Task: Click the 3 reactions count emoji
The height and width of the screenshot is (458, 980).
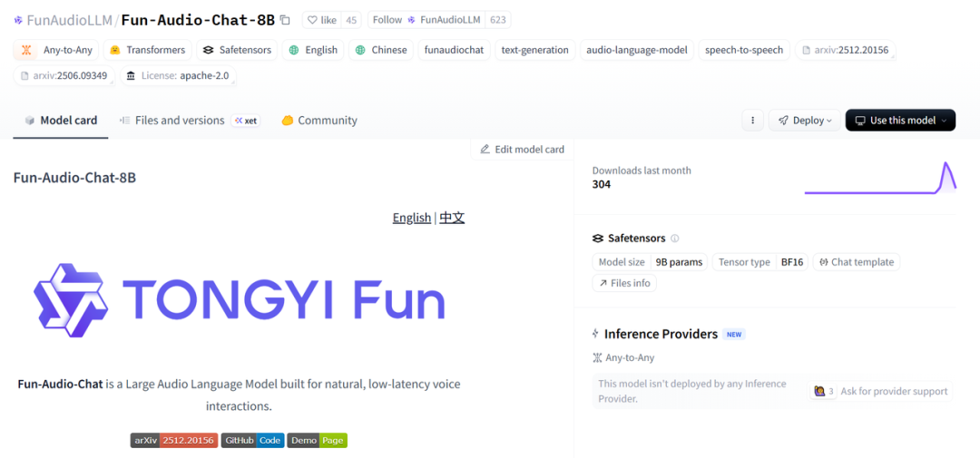Action: point(824,392)
